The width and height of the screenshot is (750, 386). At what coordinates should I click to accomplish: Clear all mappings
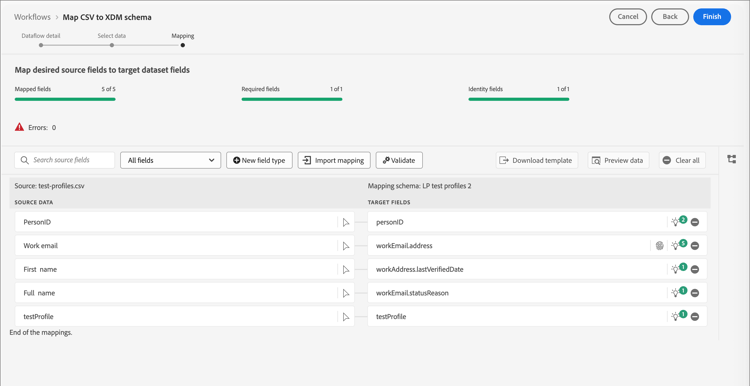682,161
